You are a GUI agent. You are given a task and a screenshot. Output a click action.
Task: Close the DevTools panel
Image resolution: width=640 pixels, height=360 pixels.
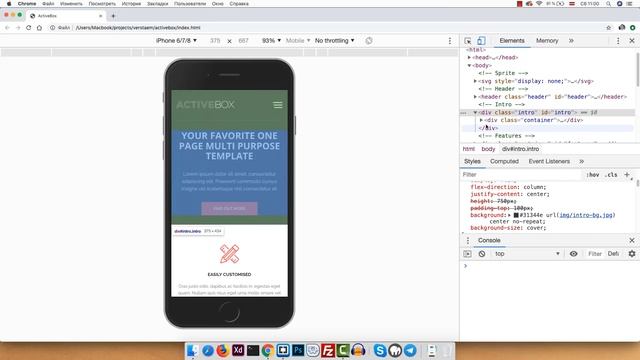632,41
